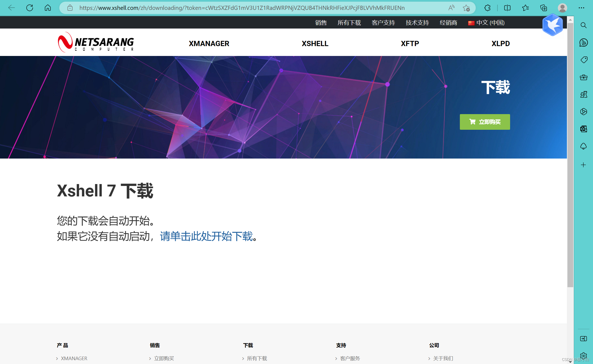The height and width of the screenshot is (364, 593).
Task: Open the Collections icon in toolbar
Action: click(543, 8)
